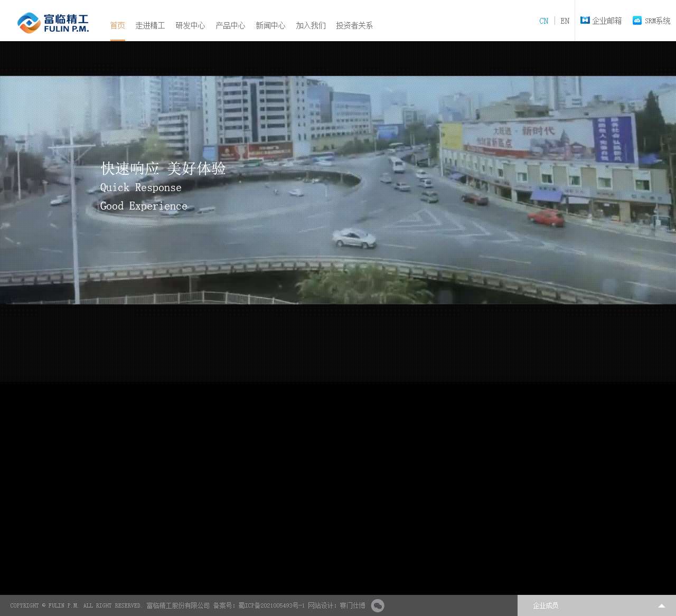This screenshot has height=616, width=676.
Task: Open 产品中心 menu item
Action: pyautogui.click(x=230, y=25)
